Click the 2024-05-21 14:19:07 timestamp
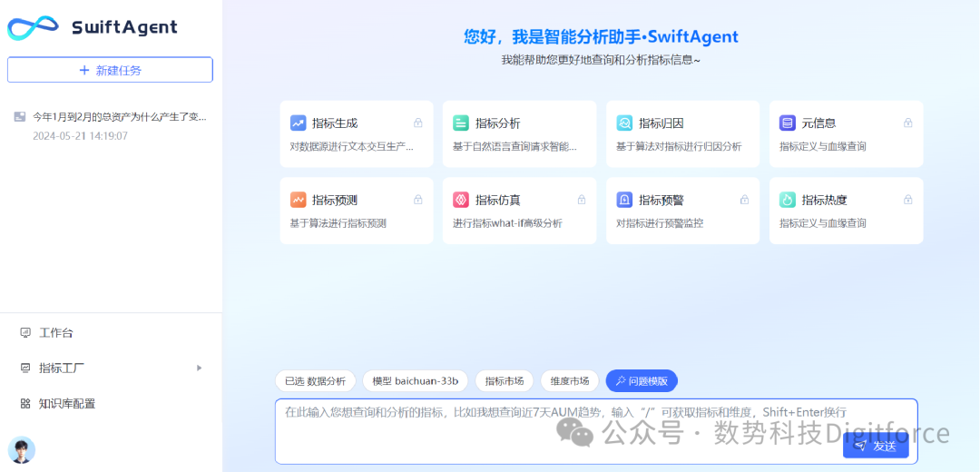Viewport: 980px width, 472px height. click(80, 135)
